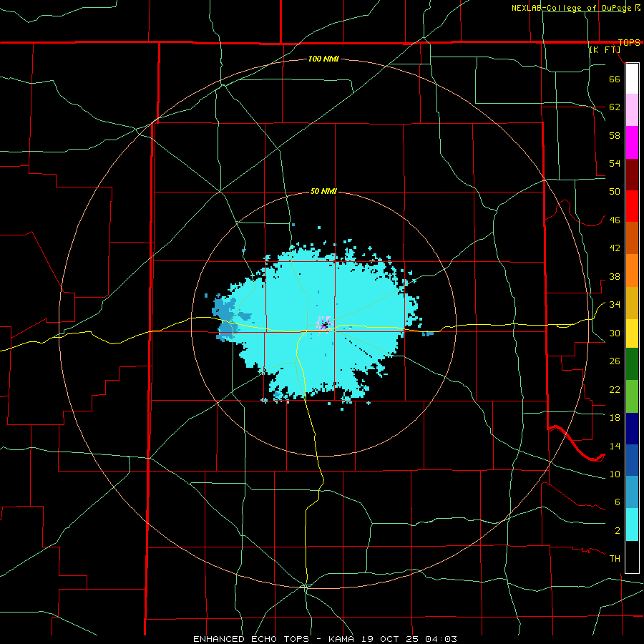The image size is (644, 644).
Task: Click the 54 legend value
Action: pyautogui.click(x=615, y=163)
